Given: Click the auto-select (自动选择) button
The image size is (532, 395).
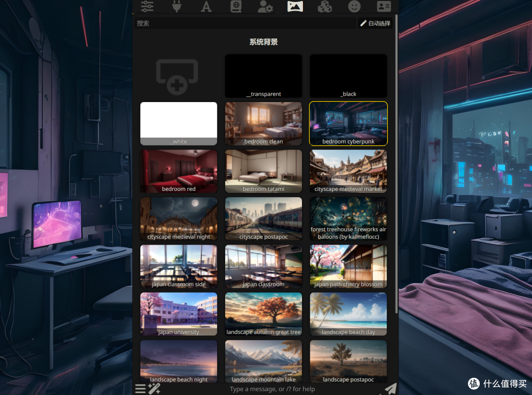Looking at the screenshot, I should 375,23.
